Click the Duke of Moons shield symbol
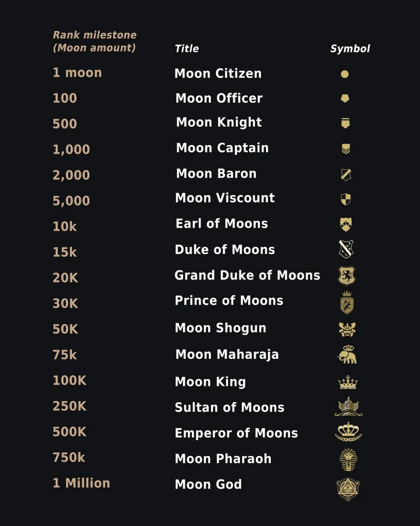 [x=346, y=249]
